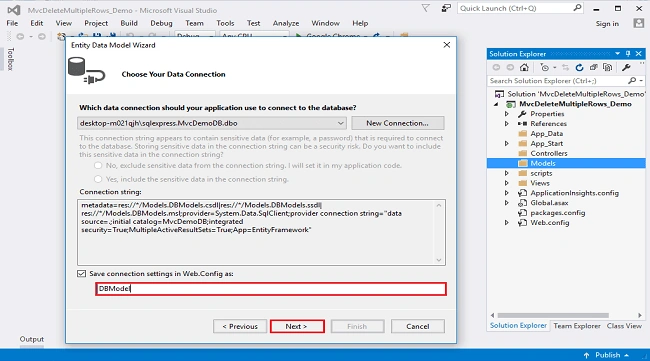The image size is (650, 361).
Task: Click the New Connection button
Action: pos(398,123)
